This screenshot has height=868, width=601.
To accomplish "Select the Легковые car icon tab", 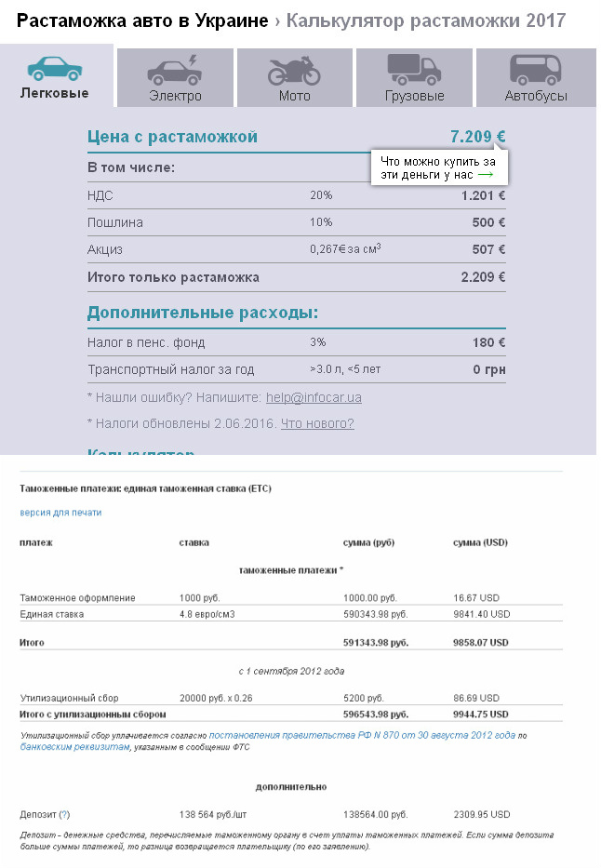I will pyautogui.click(x=55, y=69).
